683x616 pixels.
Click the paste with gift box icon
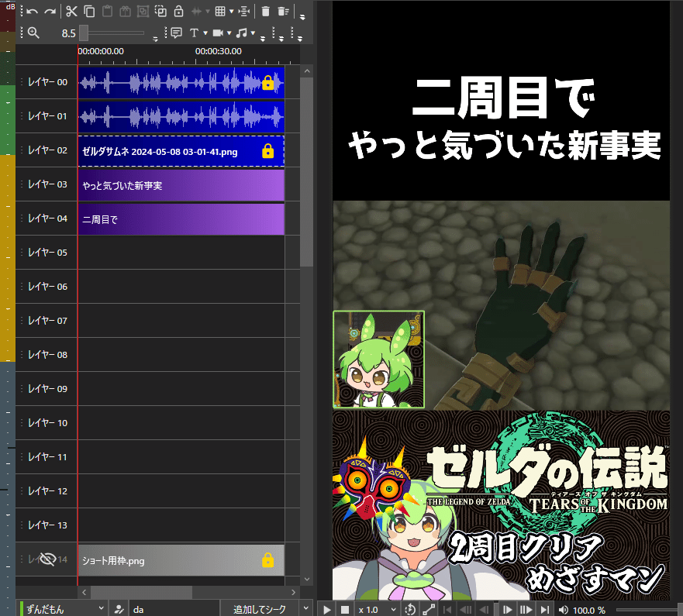click(125, 12)
